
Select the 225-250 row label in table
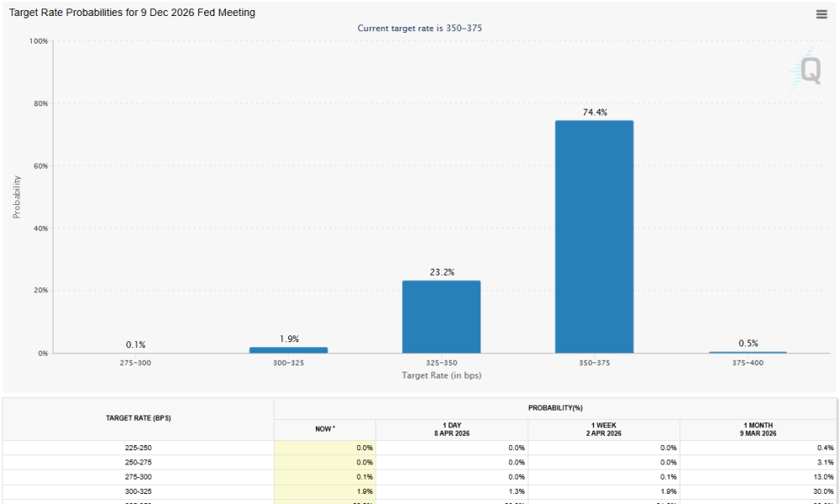click(139, 448)
